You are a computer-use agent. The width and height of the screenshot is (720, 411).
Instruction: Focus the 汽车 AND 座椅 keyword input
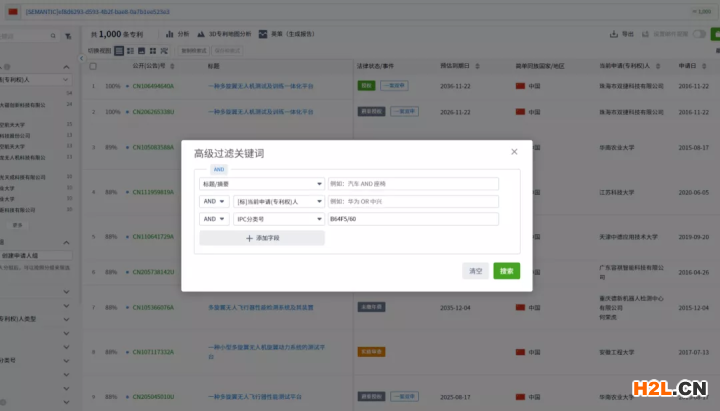pos(413,184)
